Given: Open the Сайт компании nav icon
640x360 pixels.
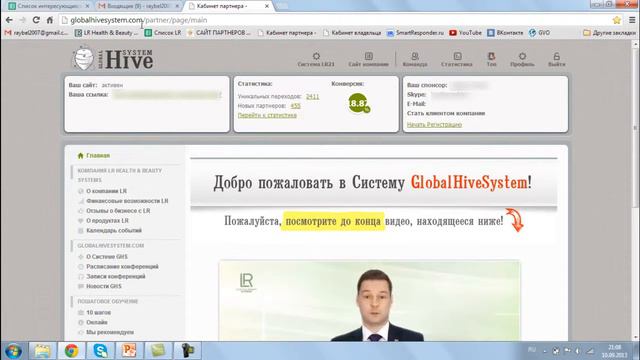Looking at the screenshot, I should pos(368,59).
